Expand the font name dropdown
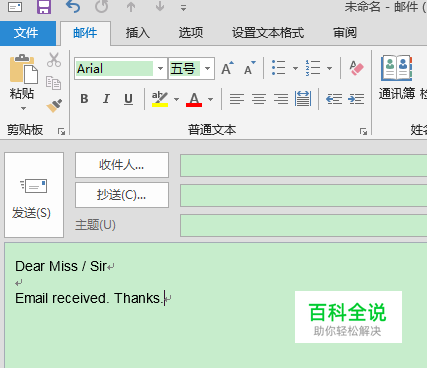427x368 pixels. tap(160, 69)
